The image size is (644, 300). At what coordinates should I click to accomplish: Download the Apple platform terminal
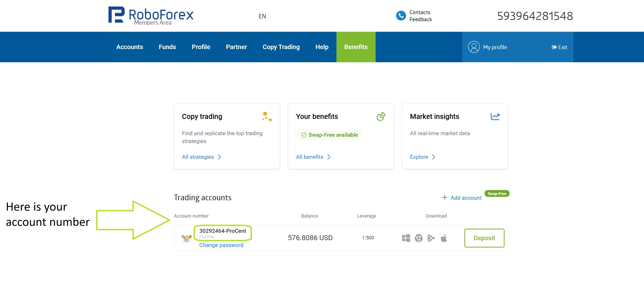point(444,238)
